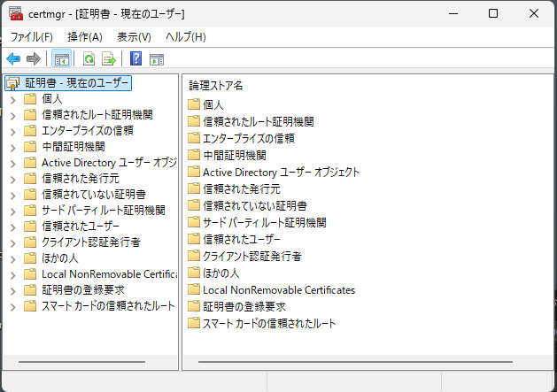
Task: Select 信頼されたユーザー in the right pane
Action: (x=242, y=239)
